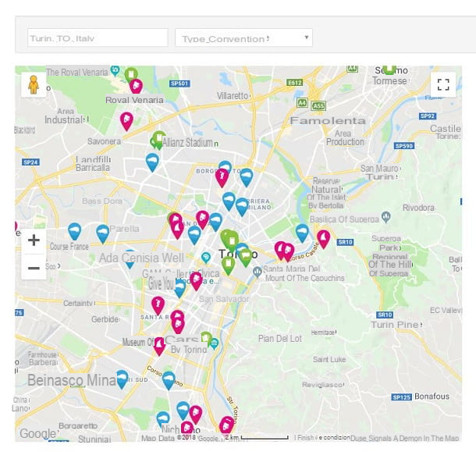476x452 pixels.
Task: Open the Type Convention dropdown
Action: (x=243, y=38)
